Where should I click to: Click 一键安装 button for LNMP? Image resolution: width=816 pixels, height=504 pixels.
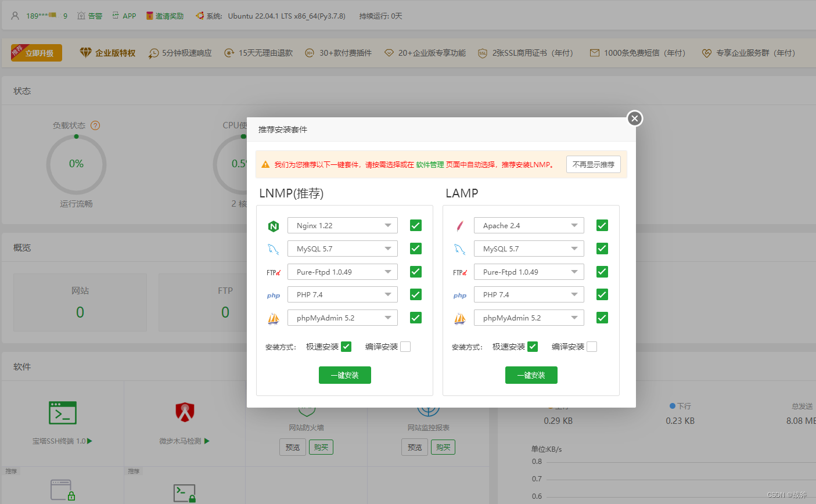point(345,375)
